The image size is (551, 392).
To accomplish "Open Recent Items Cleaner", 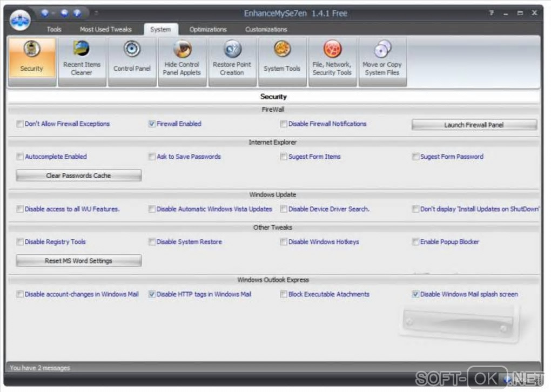I will pos(82,61).
